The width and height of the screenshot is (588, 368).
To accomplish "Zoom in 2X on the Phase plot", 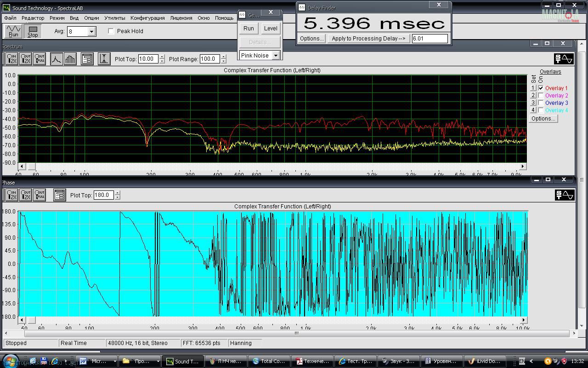I will 11,195.
